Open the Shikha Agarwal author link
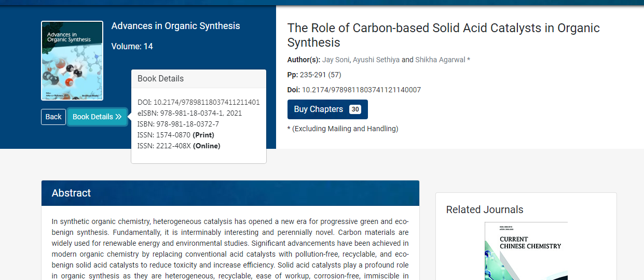 tap(440, 60)
